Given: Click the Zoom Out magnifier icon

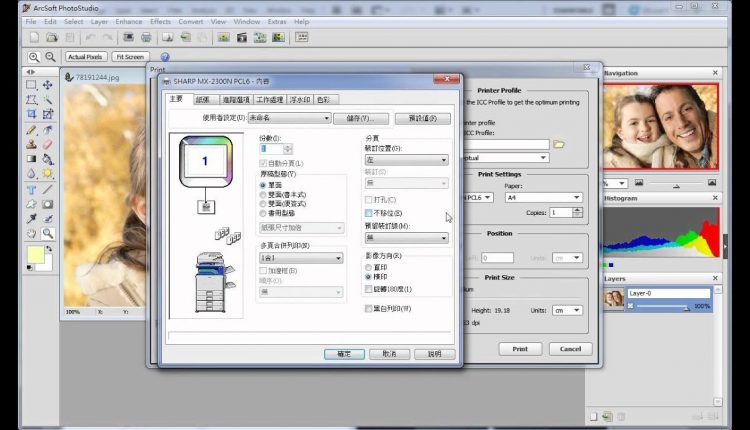Looking at the screenshot, I should pyautogui.click(x=50, y=57).
